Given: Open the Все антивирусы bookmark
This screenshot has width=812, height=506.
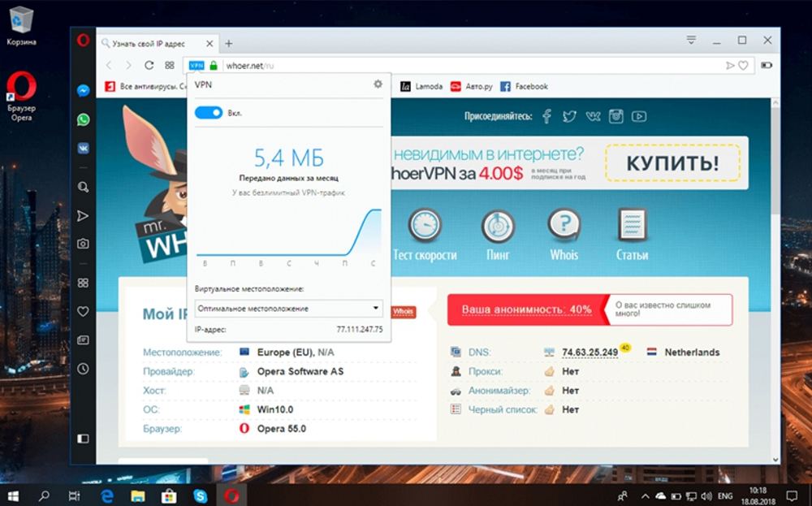Looking at the screenshot, I should [145, 86].
